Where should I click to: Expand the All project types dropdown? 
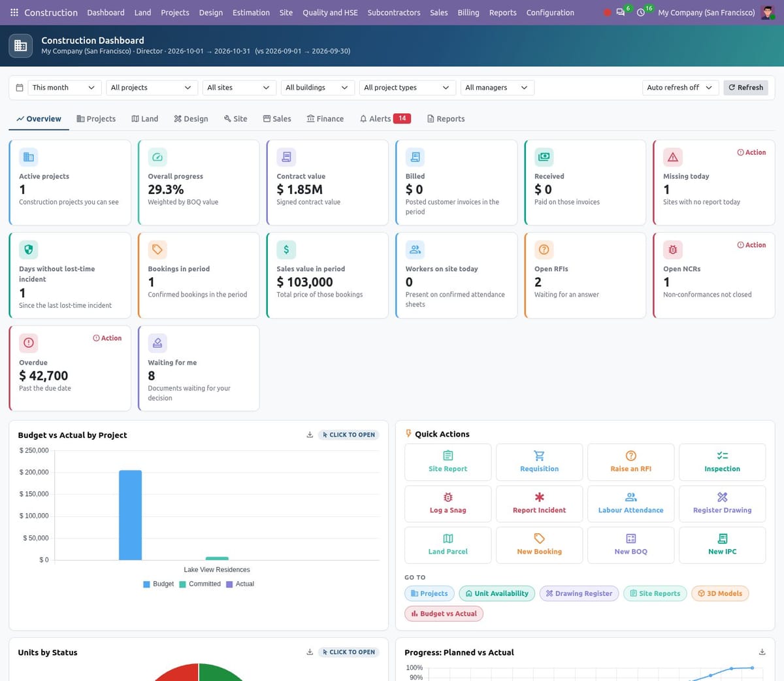pyautogui.click(x=408, y=88)
